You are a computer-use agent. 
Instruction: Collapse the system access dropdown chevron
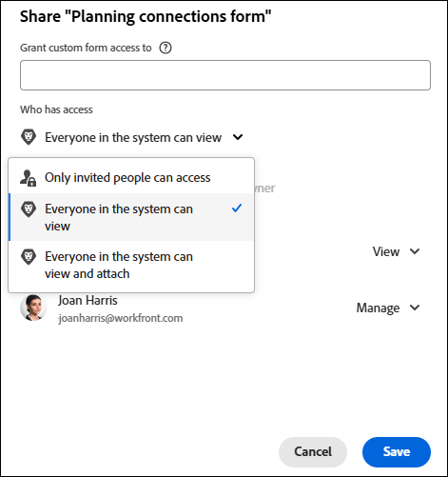[x=238, y=137]
